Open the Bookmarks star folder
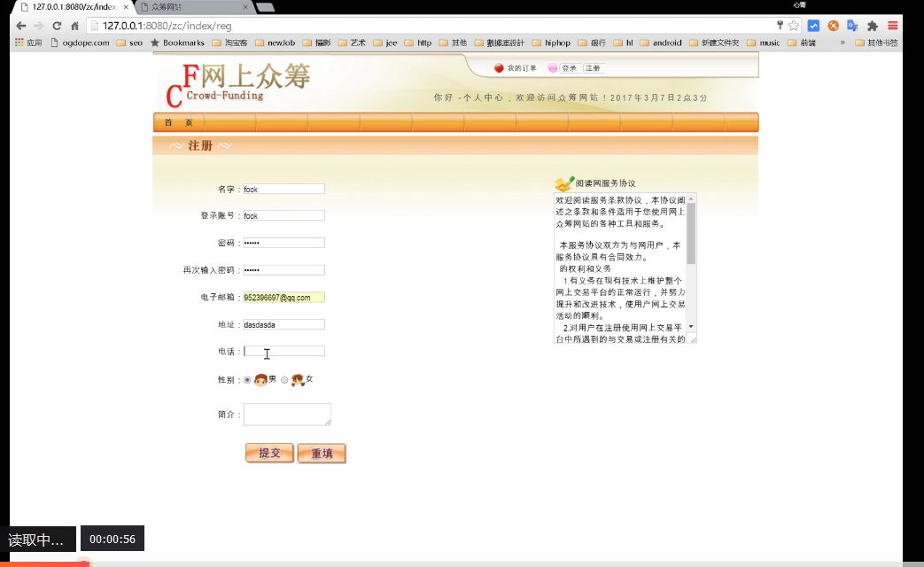 click(177, 43)
